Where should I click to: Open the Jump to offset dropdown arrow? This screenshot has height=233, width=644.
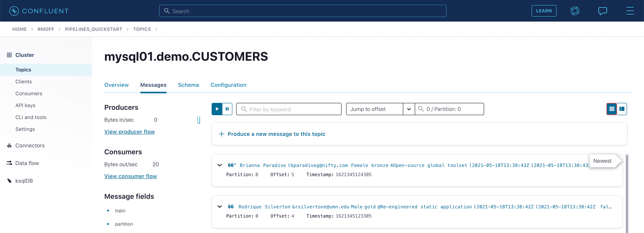coord(409,109)
